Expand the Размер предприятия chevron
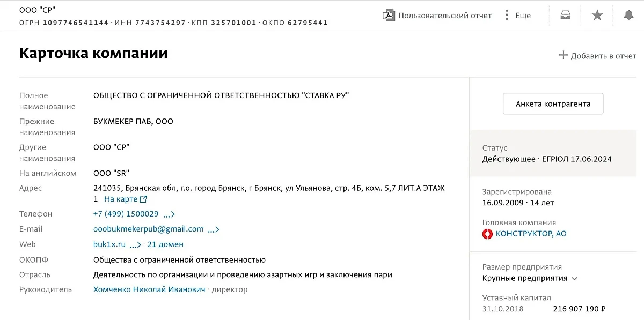This screenshot has width=644, height=320. (574, 278)
